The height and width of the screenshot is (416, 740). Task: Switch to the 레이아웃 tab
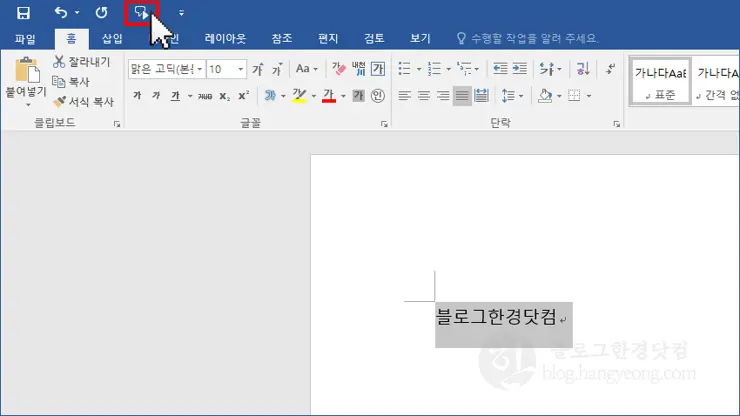[x=225, y=39]
